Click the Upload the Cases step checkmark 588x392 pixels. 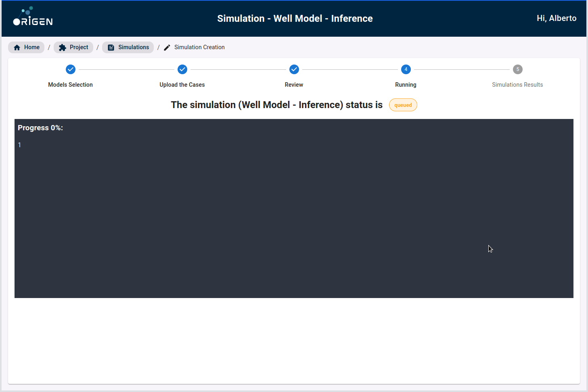(182, 69)
